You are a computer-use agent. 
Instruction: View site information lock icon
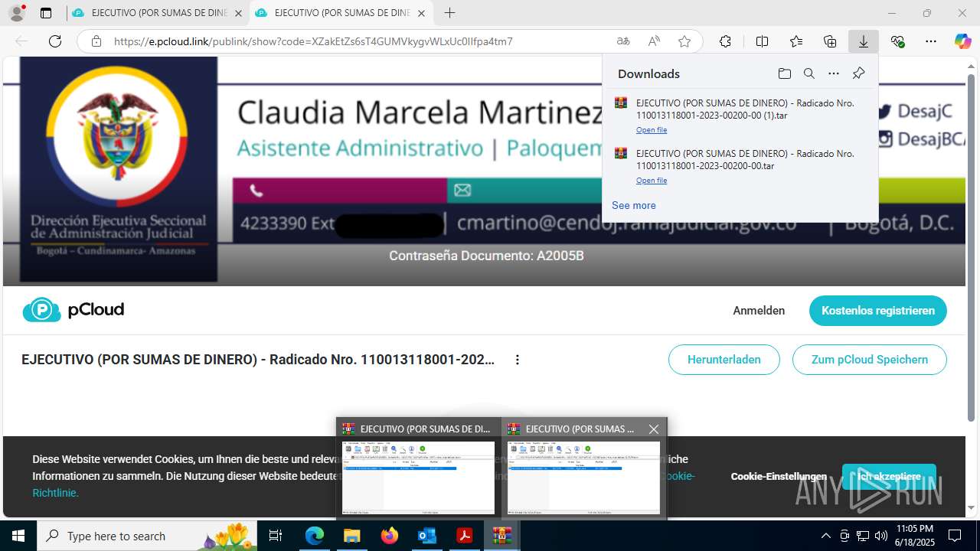click(96, 41)
